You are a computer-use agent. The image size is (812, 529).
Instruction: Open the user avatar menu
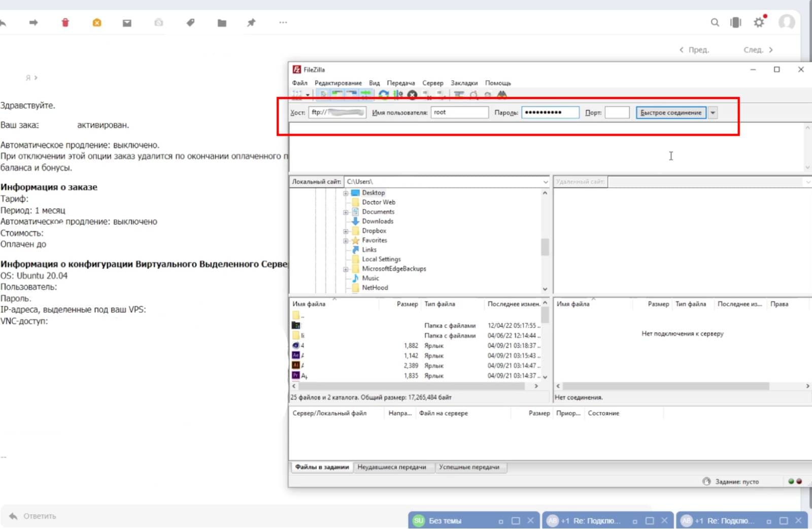click(787, 22)
